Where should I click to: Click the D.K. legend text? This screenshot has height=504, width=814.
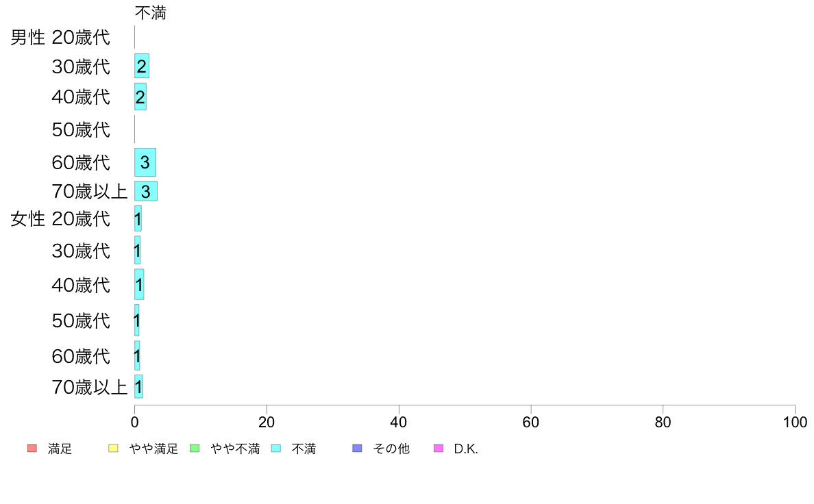point(466,449)
